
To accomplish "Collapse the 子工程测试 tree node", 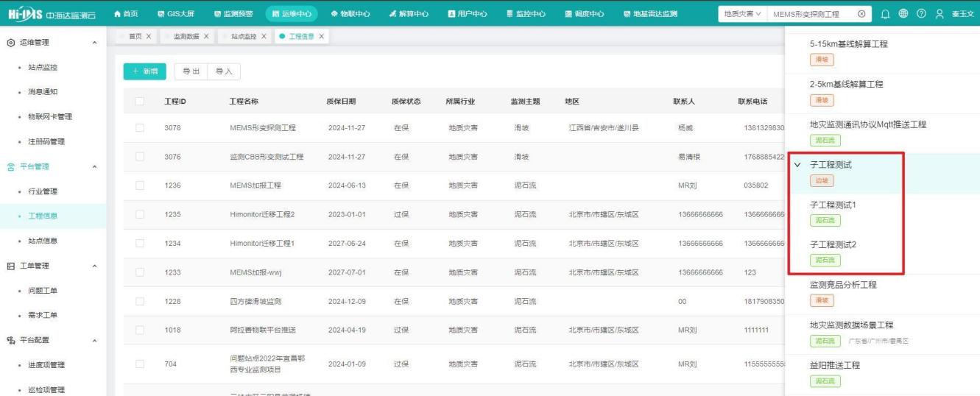I will (797, 165).
